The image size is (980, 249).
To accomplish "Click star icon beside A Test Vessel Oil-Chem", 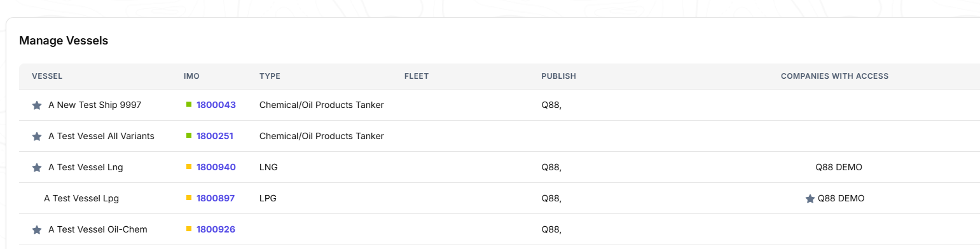I will (37, 230).
